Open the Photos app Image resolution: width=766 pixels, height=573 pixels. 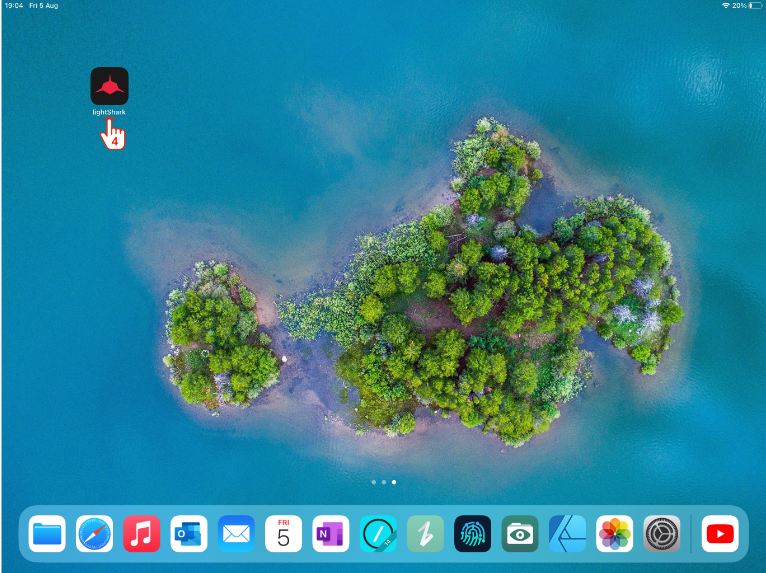point(615,533)
